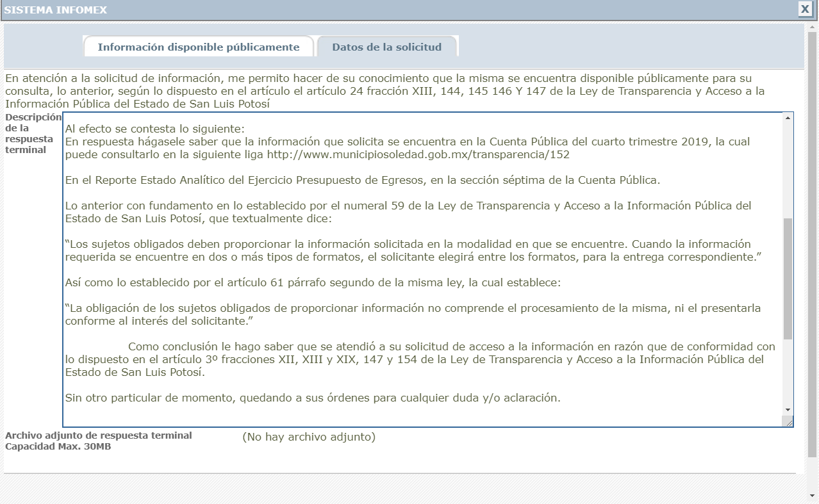
Task: Click the municipiosoledad.gob.mx/transparencia/152 URL text
Action: pos(418,154)
